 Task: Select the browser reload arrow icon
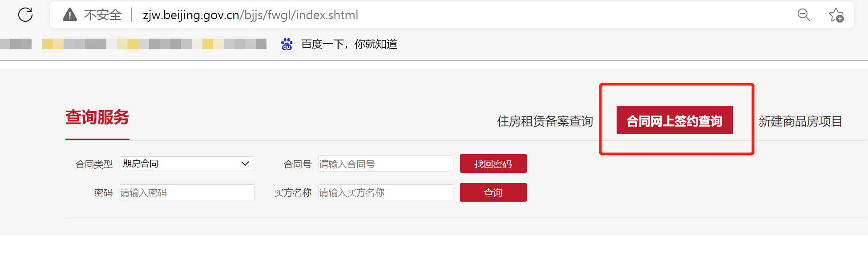click(25, 15)
